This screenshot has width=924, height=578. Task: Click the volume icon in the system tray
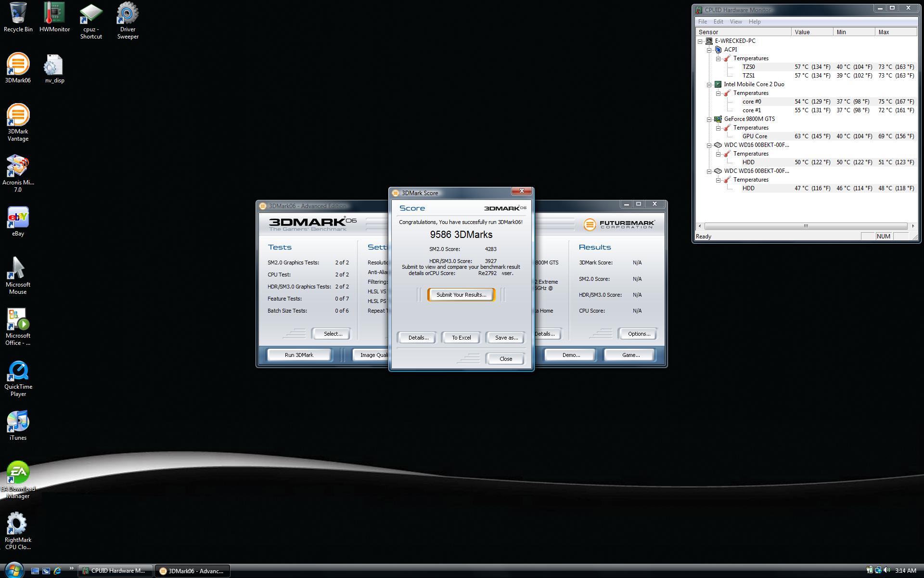pyautogui.click(x=887, y=570)
